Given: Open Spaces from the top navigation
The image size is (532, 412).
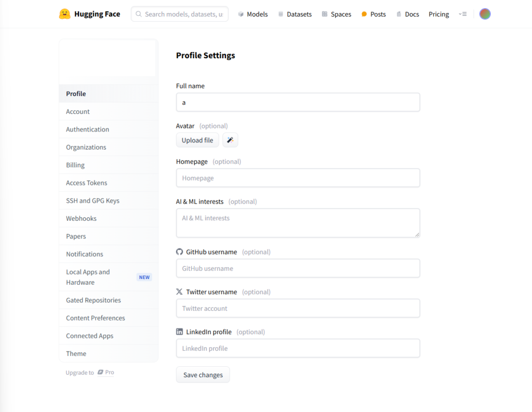Looking at the screenshot, I should click(336, 14).
